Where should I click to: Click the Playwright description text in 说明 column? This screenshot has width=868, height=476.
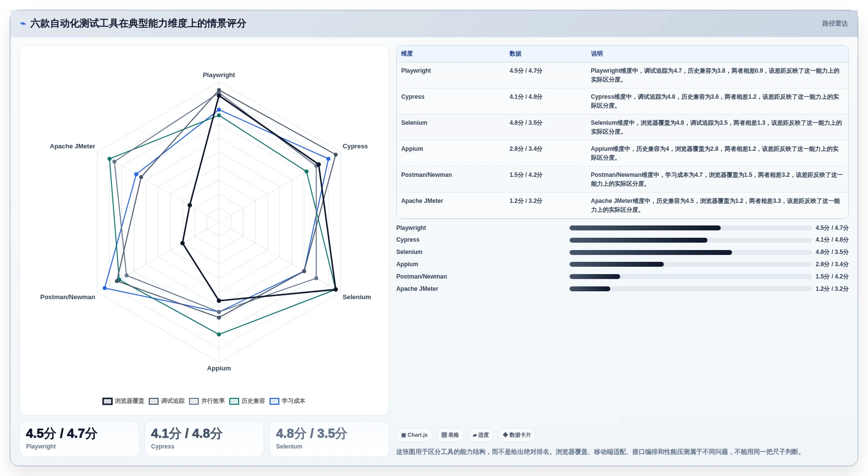[x=715, y=75]
